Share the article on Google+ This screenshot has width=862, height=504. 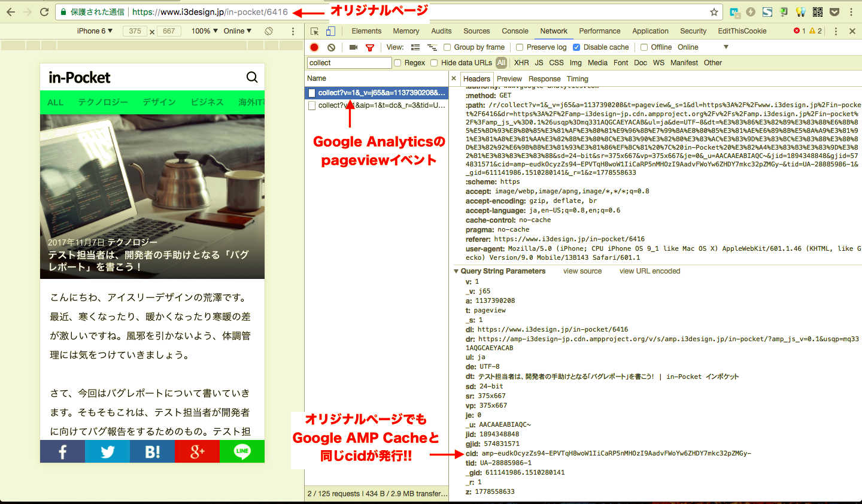click(x=197, y=451)
